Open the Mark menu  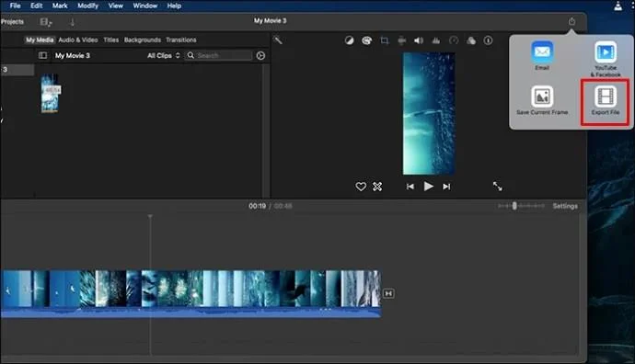[60, 6]
